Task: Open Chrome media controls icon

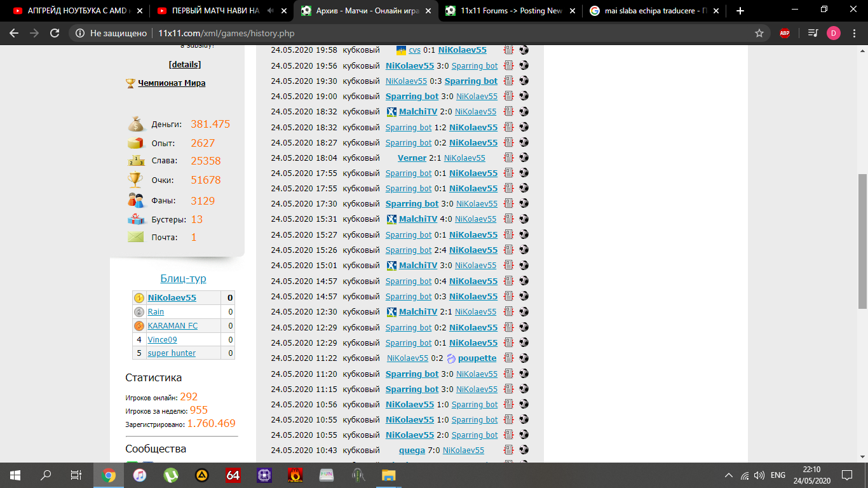Action: 812,34
